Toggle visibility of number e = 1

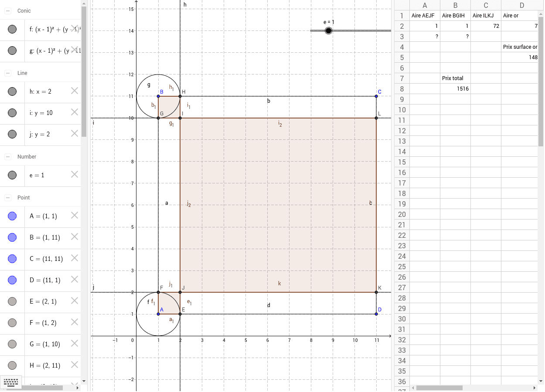12,175
